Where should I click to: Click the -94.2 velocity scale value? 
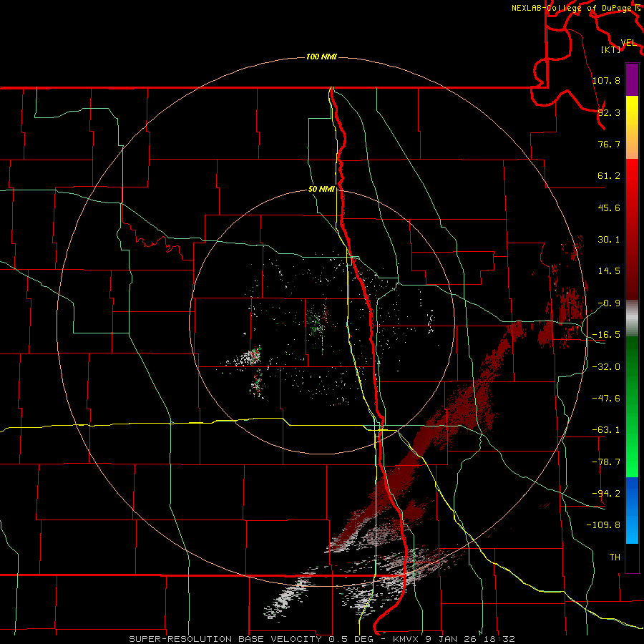tap(606, 493)
